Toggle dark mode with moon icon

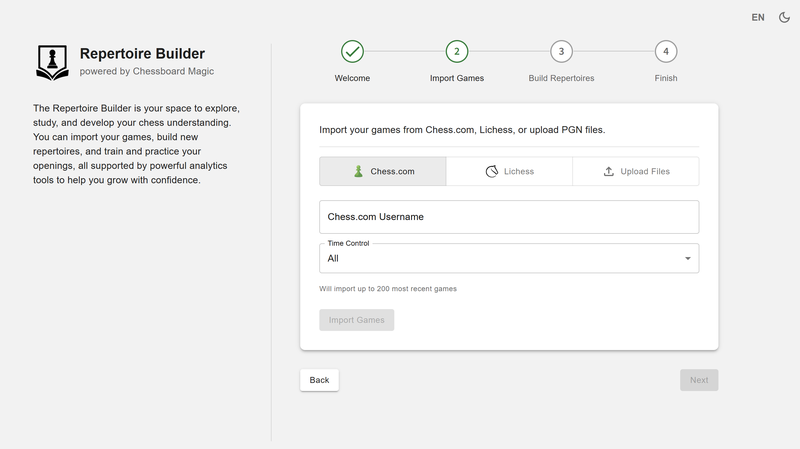click(784, 17)
